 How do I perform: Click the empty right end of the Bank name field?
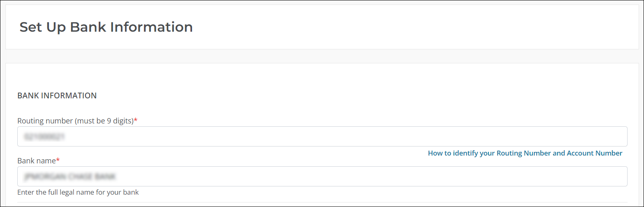pos(596,176)
